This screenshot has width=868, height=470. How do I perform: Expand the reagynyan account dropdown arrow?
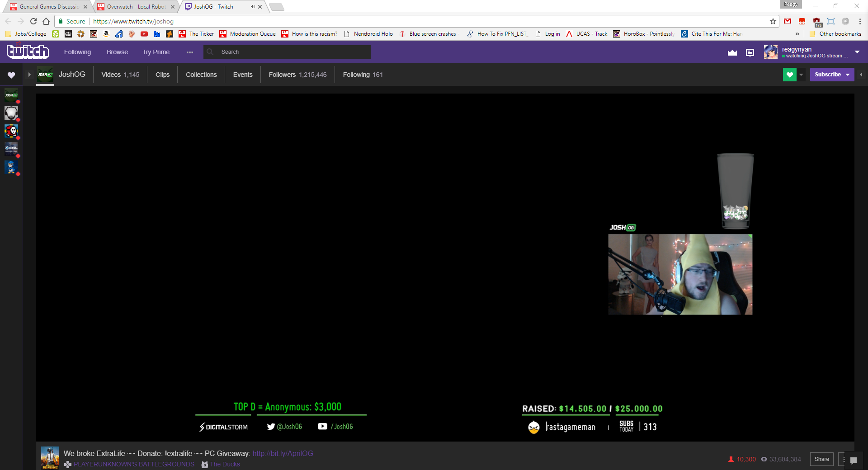tap(857, 52)
